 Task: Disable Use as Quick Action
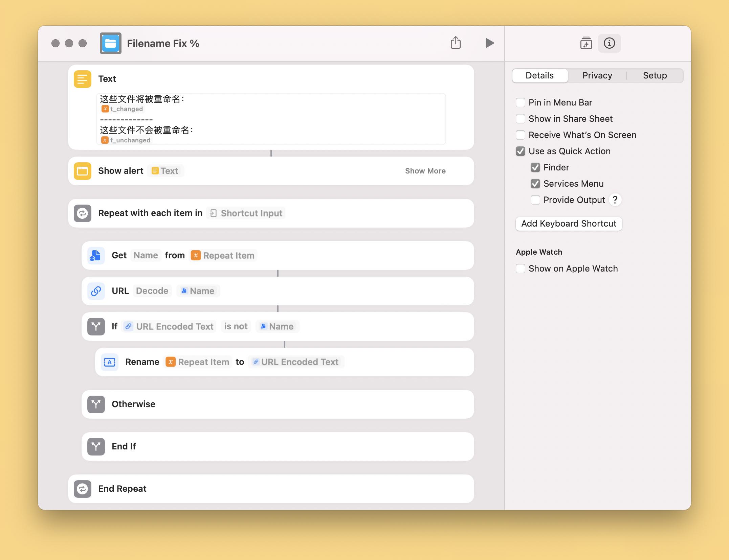521,151
